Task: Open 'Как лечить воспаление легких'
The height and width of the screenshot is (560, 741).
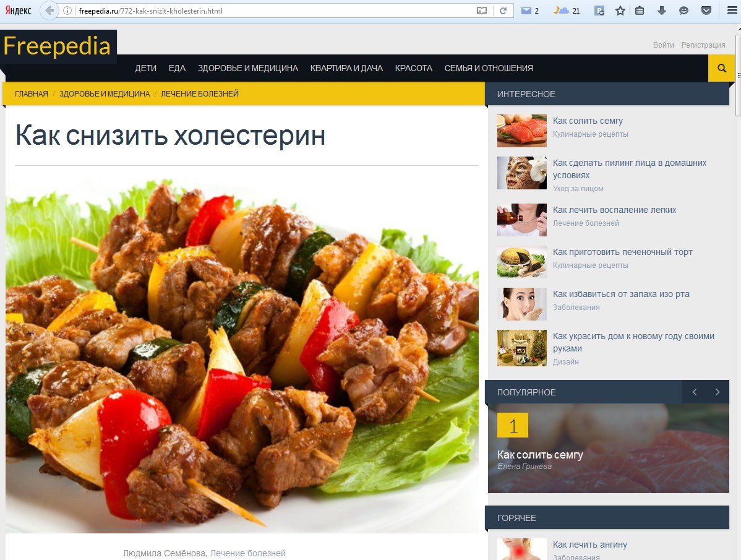Action: pos(614,209)
